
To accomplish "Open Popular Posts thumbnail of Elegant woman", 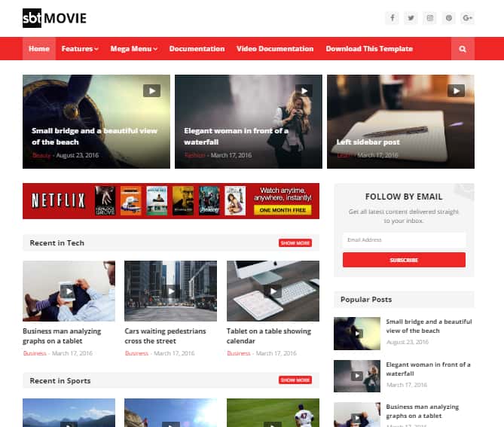I will point(357,377).
